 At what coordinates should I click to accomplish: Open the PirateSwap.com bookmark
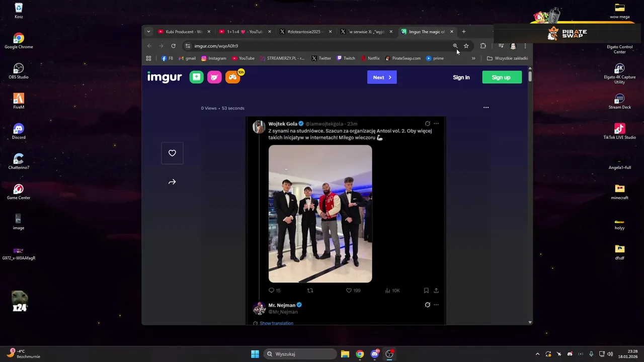tap(403, 58)
